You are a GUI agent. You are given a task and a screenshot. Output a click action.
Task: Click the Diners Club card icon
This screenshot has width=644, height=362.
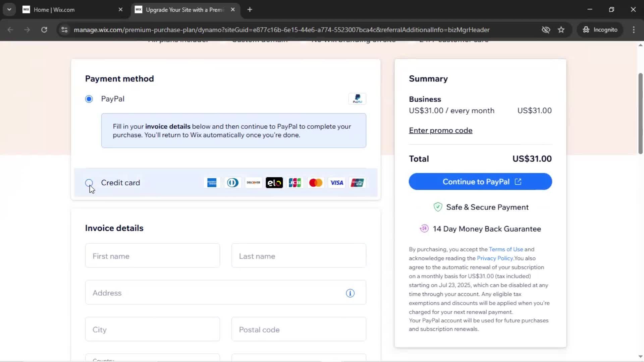click(233, 183)
